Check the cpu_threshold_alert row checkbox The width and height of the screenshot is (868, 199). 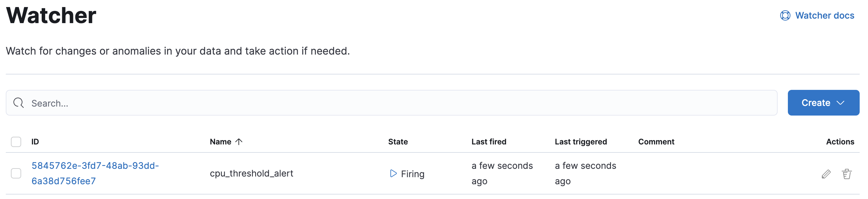point(16,173)
